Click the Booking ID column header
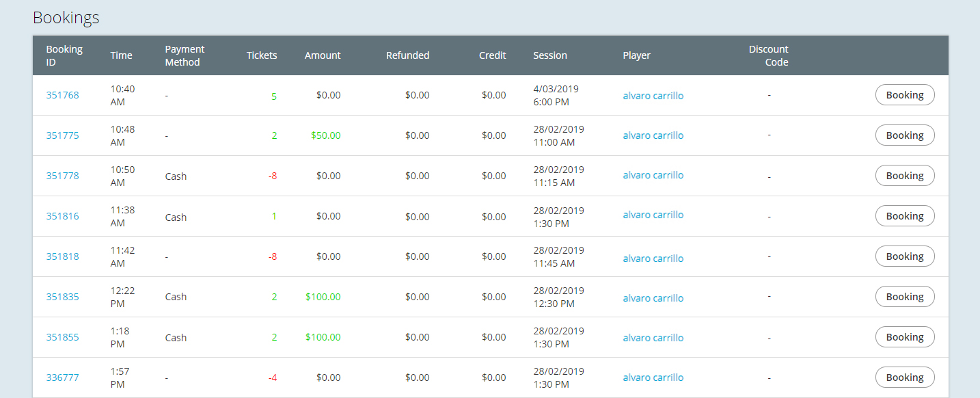This screenshot has width=980, height=398. 64,55
